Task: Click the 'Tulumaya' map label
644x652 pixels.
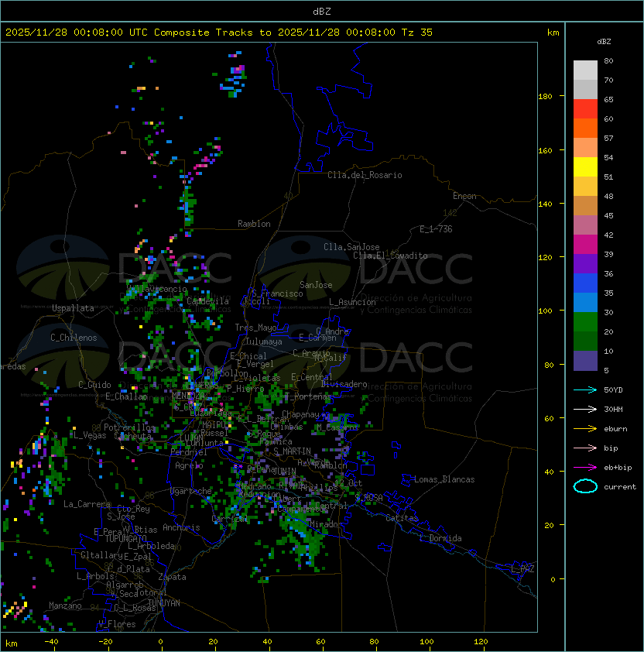Action: 264,341
